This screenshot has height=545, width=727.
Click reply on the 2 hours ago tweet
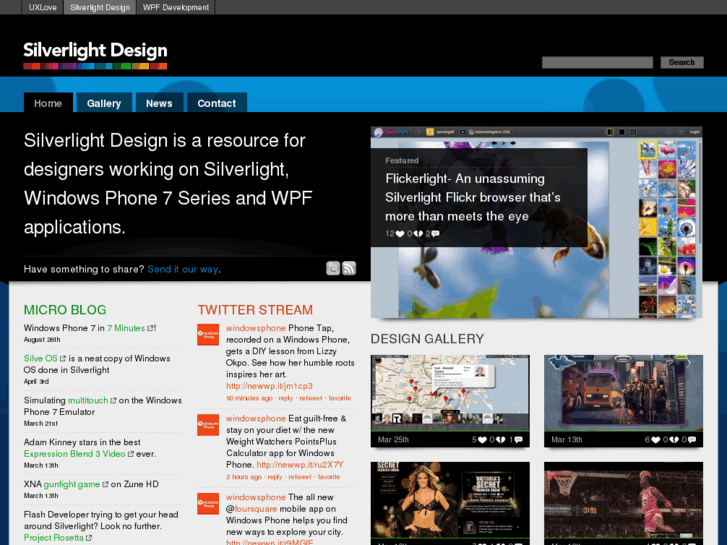(275, 477)
